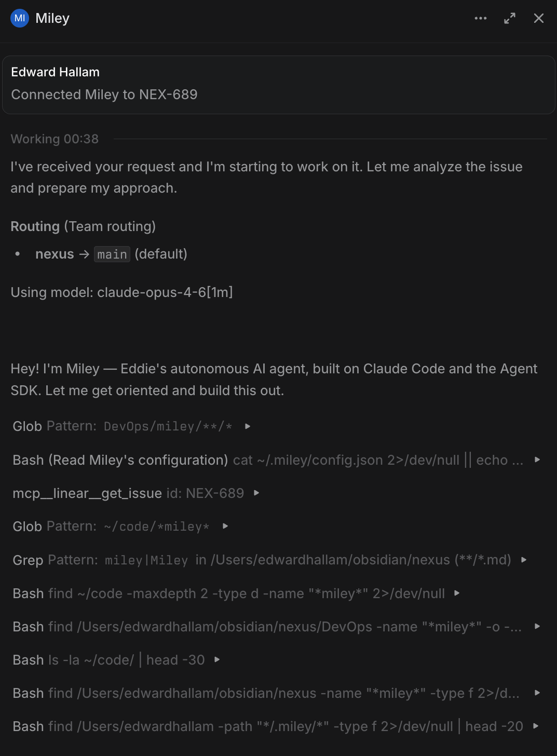Viewport: 557px width, 756px height.
Task: Expand the Glob DevOps/miley pattern entry
Action: point(248,426)
